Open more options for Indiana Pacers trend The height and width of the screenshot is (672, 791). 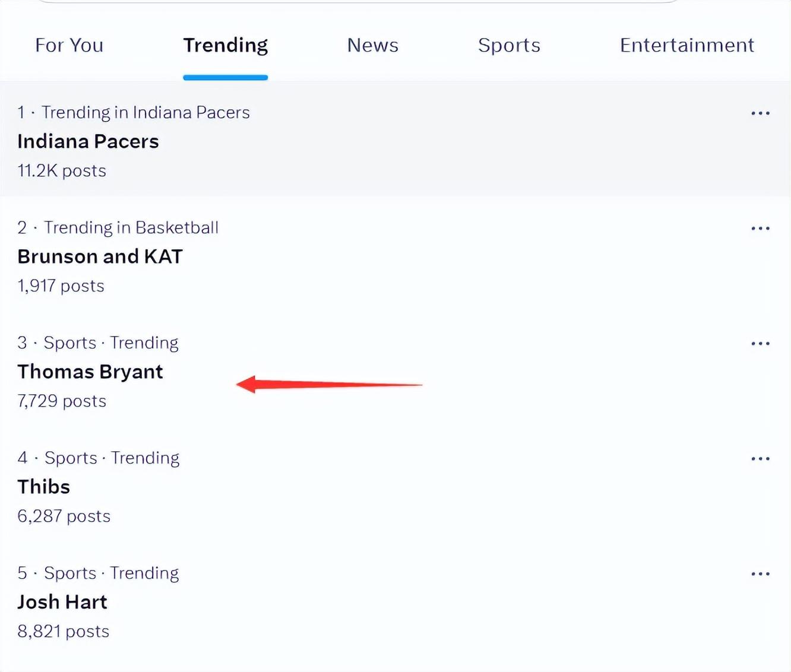[760, 113]
